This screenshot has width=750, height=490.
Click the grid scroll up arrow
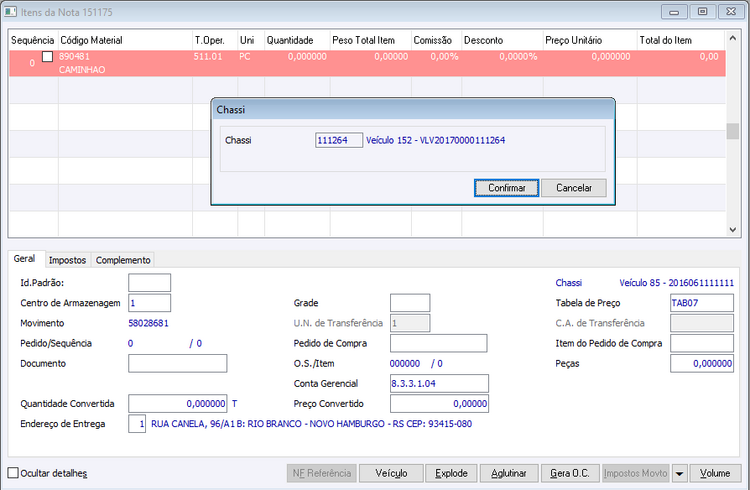pos(732,38)
